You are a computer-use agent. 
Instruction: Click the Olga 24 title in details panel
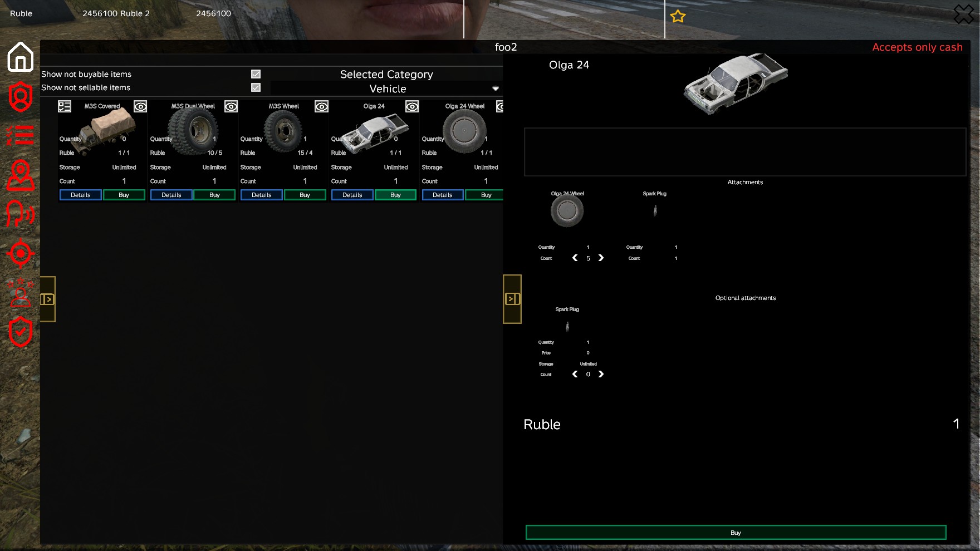pos(569,65)
